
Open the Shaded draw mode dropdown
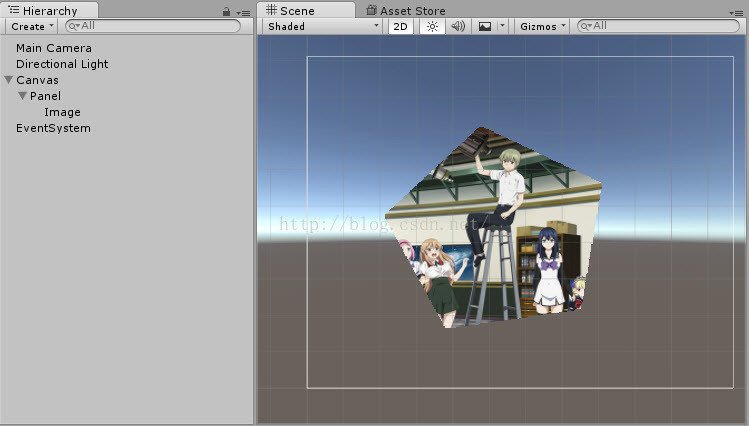tap(323, 26)
